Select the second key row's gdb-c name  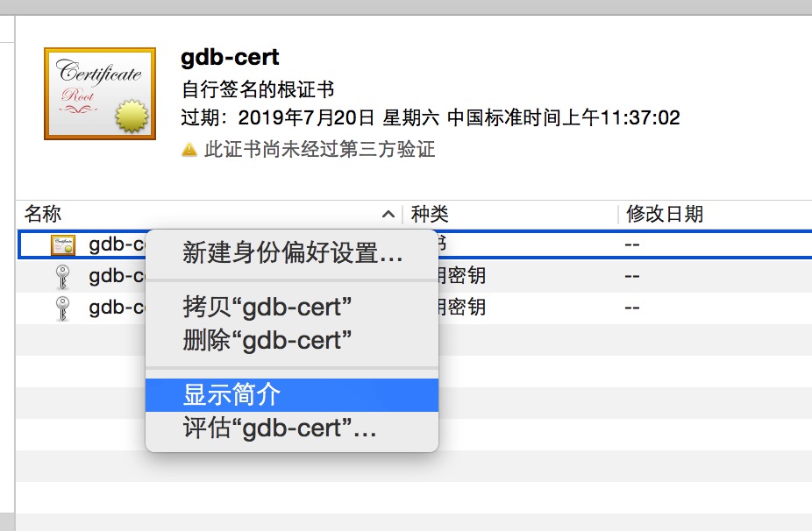118,308
